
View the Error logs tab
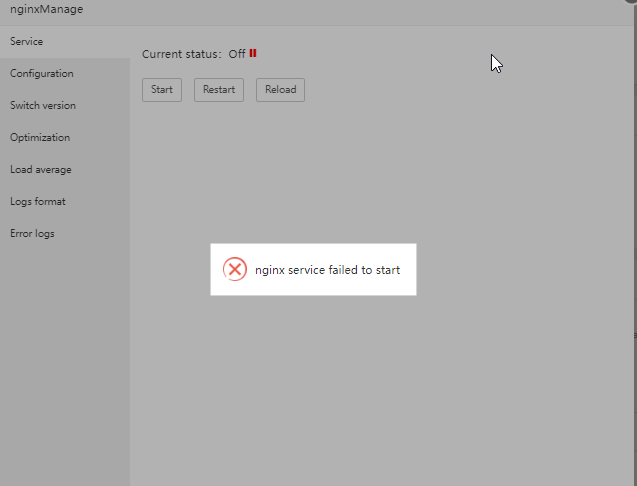(65, 234)
